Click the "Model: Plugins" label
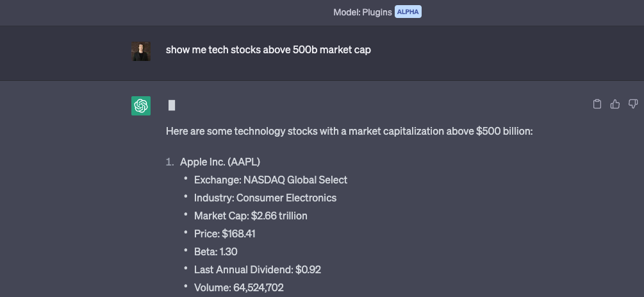 coord(362,12)
